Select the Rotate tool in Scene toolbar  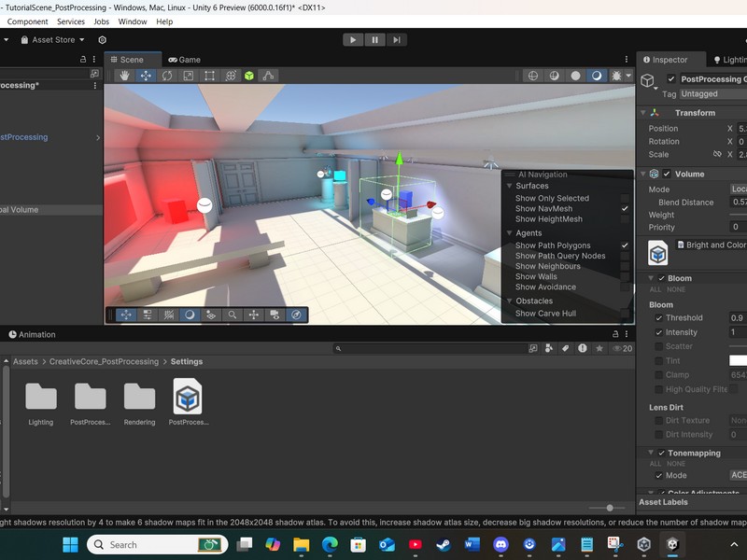click(x=167, y=76)
